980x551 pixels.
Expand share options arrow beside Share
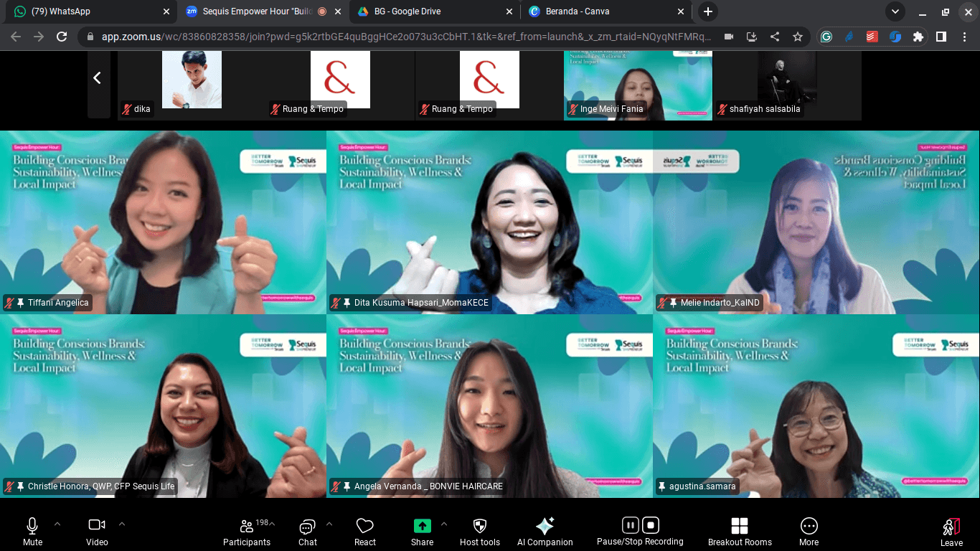(x=443, y=524)
